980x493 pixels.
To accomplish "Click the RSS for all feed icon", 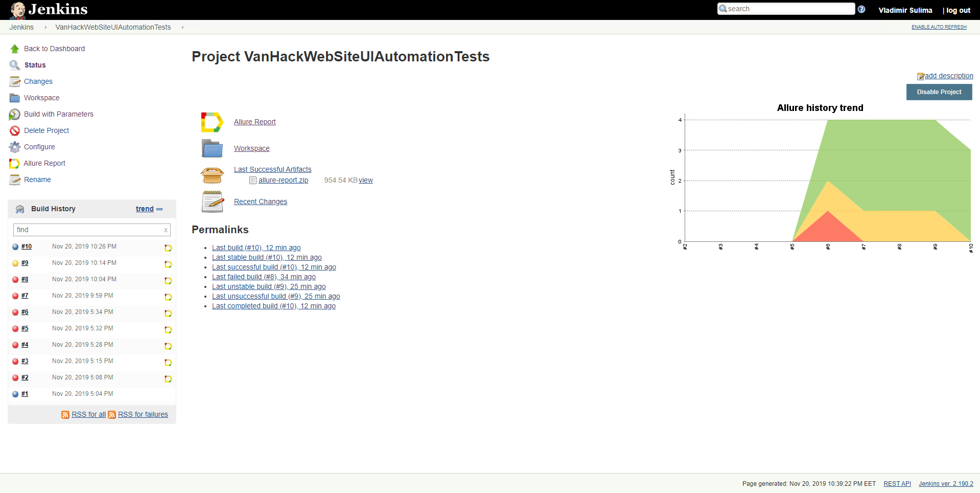I will pyautogui.click(x=65, y=415).
